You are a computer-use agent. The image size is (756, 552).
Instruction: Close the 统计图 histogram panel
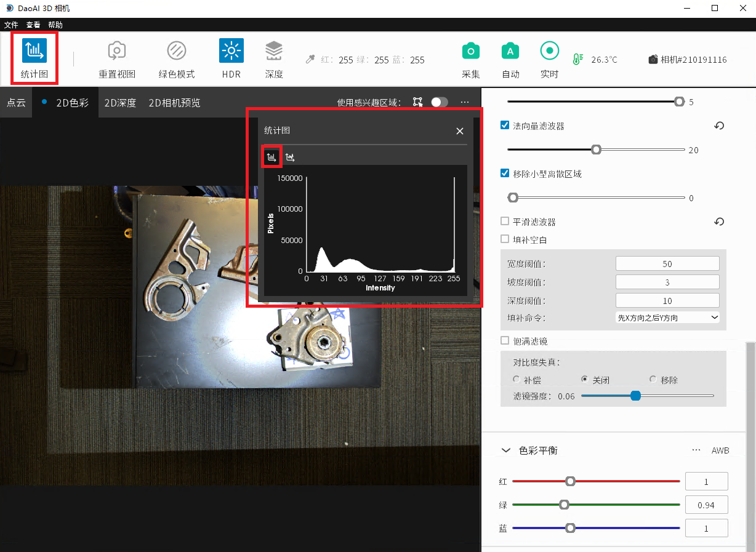459,131
